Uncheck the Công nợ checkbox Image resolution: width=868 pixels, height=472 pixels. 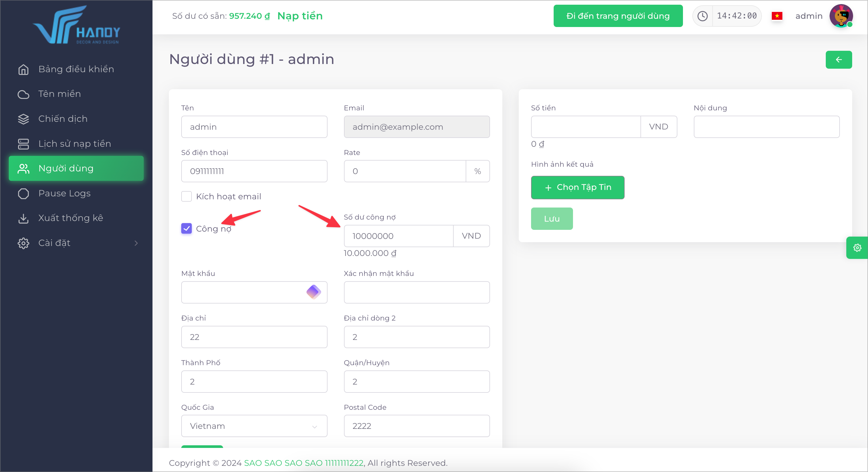[186, 228]
